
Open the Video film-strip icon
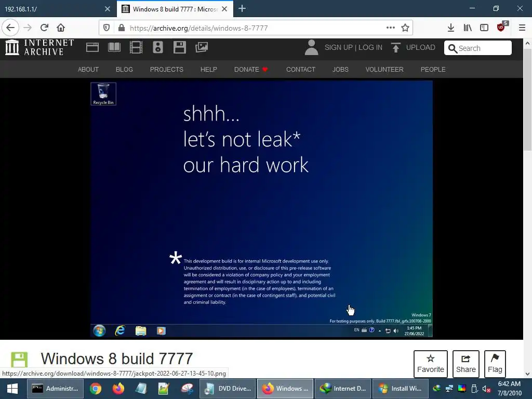136,47
